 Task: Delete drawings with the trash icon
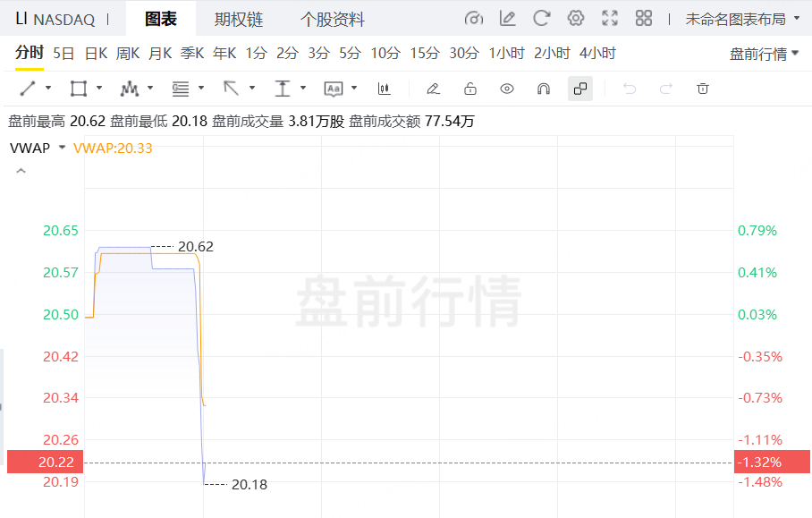pyautogui.click(x=703, y=88)
